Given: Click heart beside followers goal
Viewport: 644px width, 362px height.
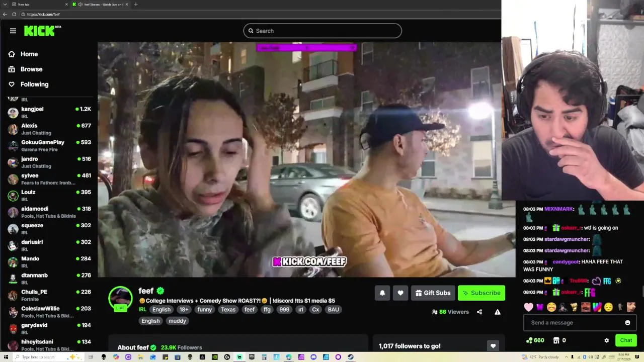Looking at the screenshot, I should [x=493, y=346].
